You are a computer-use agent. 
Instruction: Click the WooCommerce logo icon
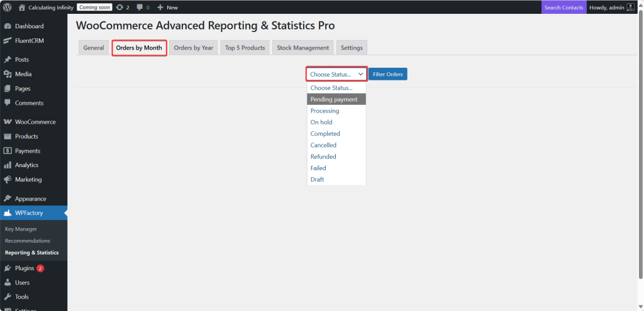[x=8, y=122]
